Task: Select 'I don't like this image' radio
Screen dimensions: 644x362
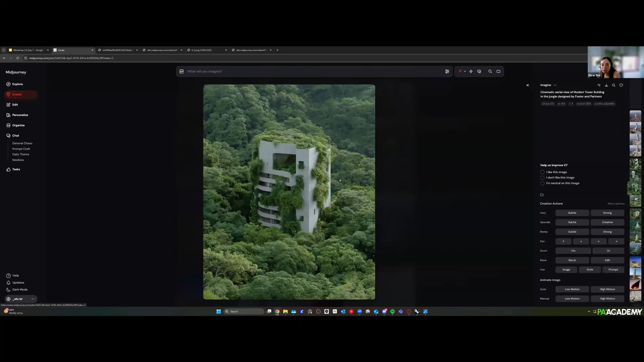Action: click(x=542, y=178)
